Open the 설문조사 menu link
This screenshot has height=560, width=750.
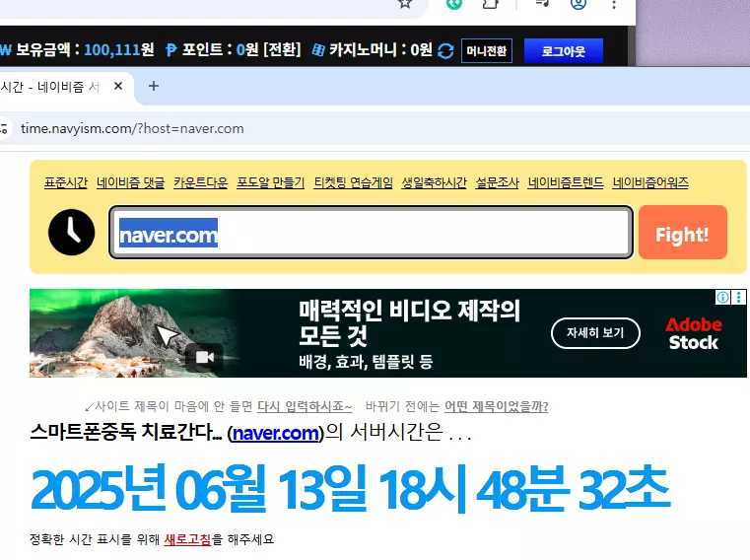(x=497, y=182)
